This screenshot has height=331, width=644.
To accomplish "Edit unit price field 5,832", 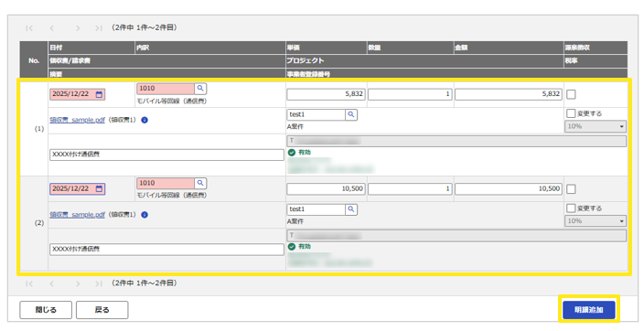I will tap(326, 94).
